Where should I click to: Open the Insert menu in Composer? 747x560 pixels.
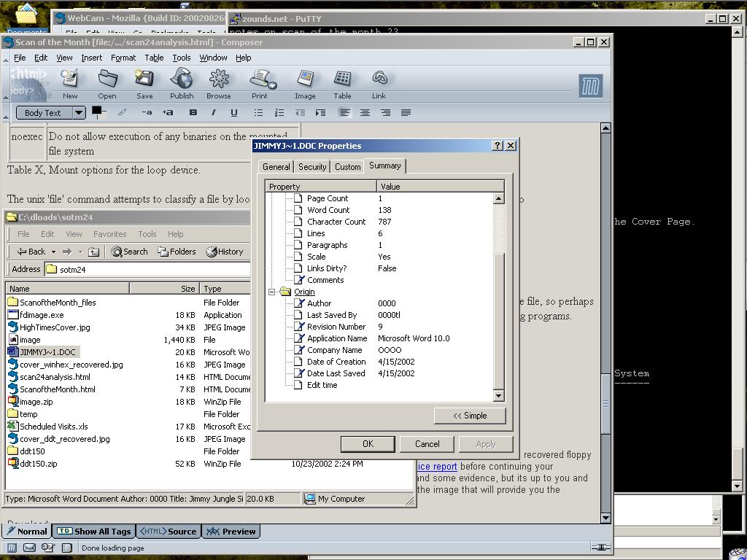point(91,58)
